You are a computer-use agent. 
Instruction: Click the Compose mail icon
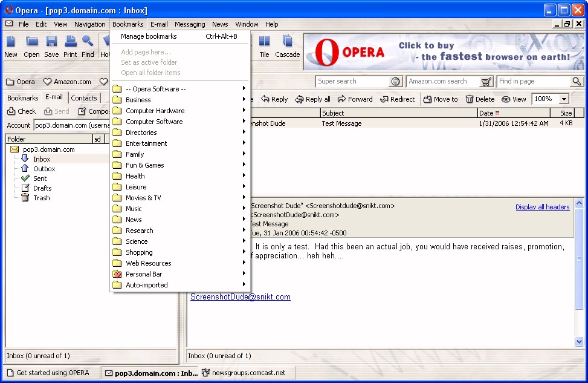(x=82, y=111)
